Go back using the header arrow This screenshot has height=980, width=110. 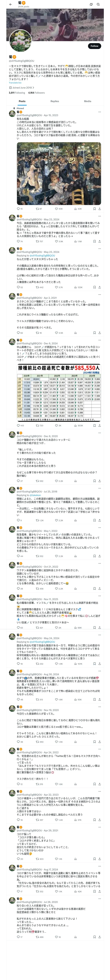click(11, 4)
